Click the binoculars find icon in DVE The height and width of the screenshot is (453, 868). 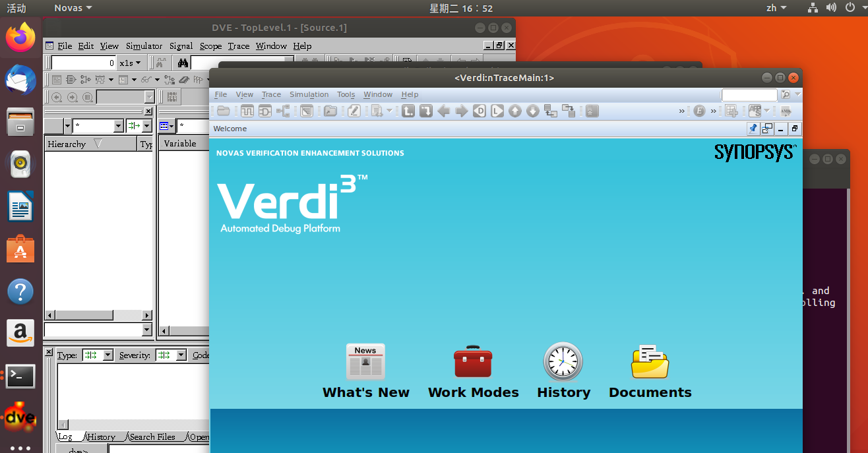183,63
